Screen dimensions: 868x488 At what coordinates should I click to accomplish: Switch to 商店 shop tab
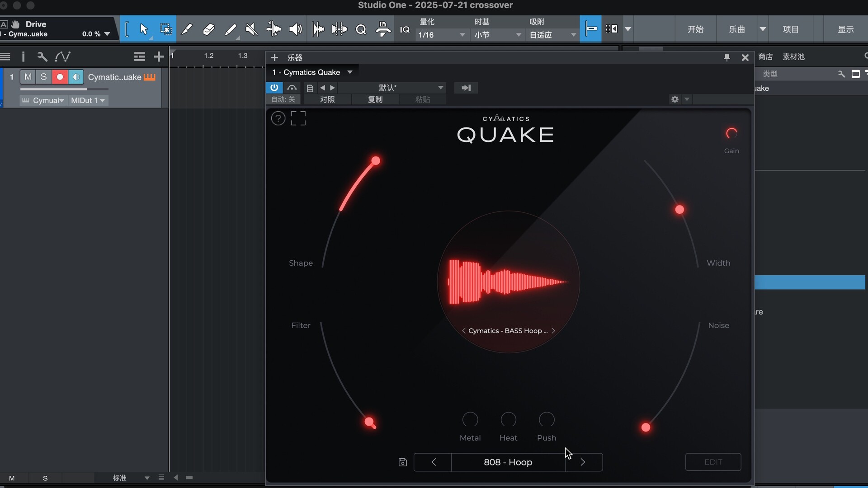point(765,56)
